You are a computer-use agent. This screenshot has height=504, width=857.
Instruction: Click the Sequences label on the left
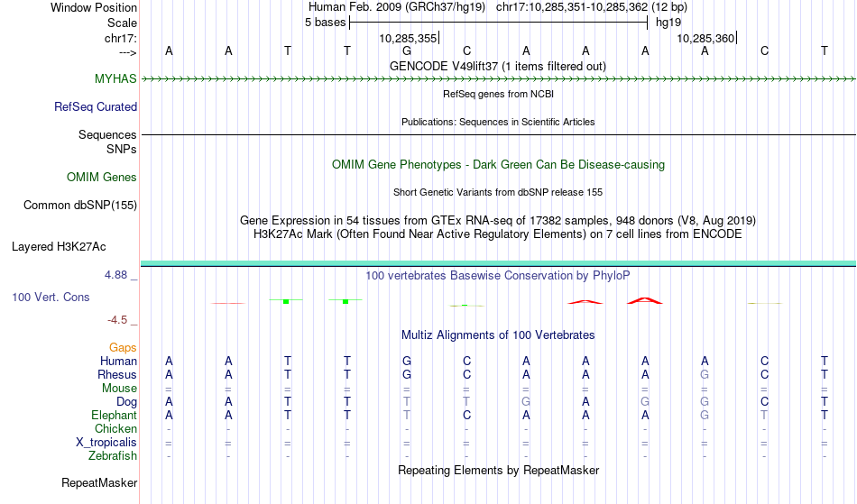(x=107, y=134)
